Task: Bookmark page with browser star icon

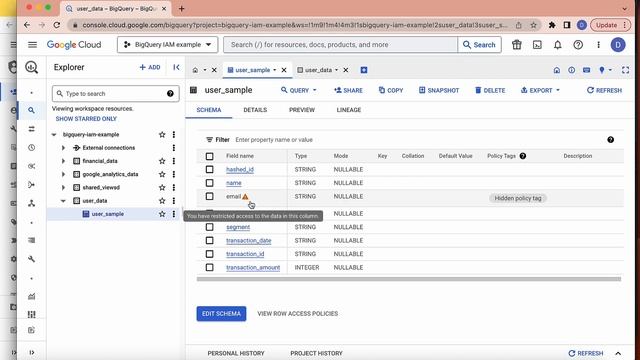Action: click(x=533, y=25)
